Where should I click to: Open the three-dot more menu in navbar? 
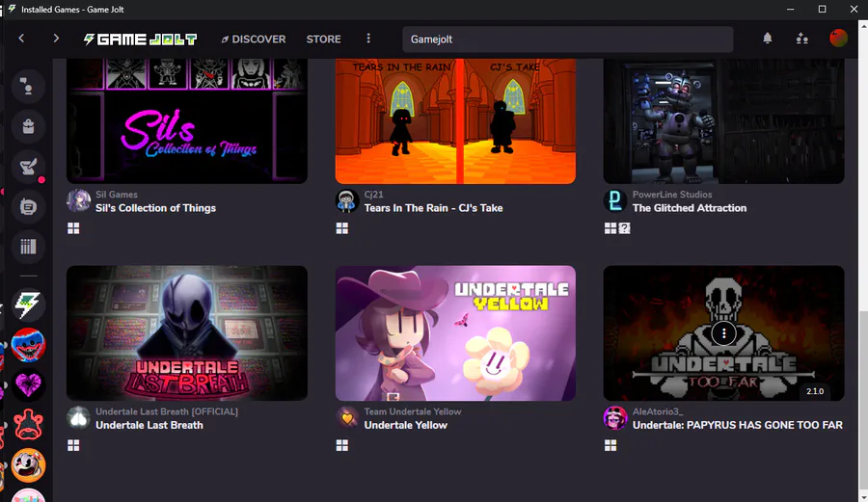pyautogui.click(x=368, y=39)
